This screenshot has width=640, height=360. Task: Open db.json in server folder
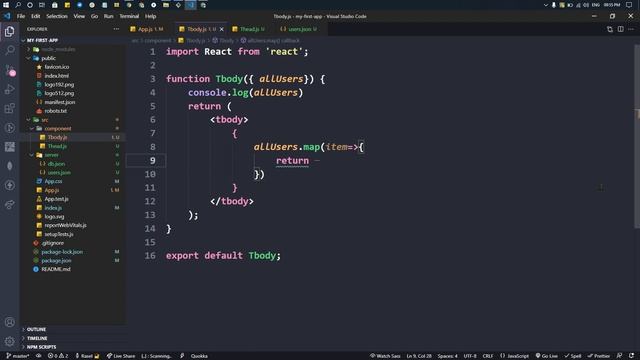[56, 164]
